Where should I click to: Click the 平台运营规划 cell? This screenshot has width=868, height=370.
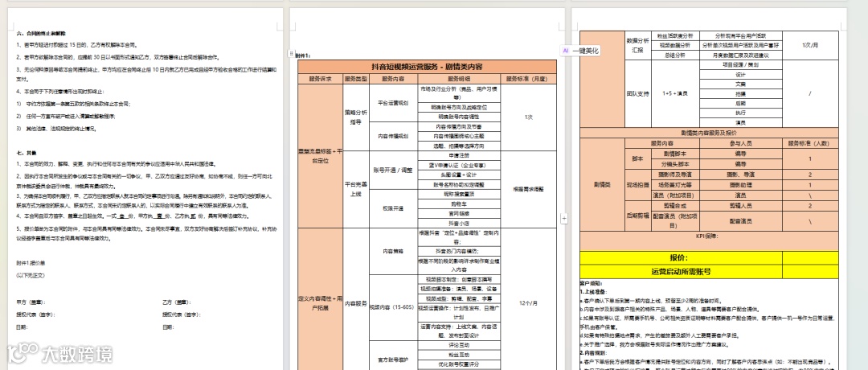coord(392,102)
